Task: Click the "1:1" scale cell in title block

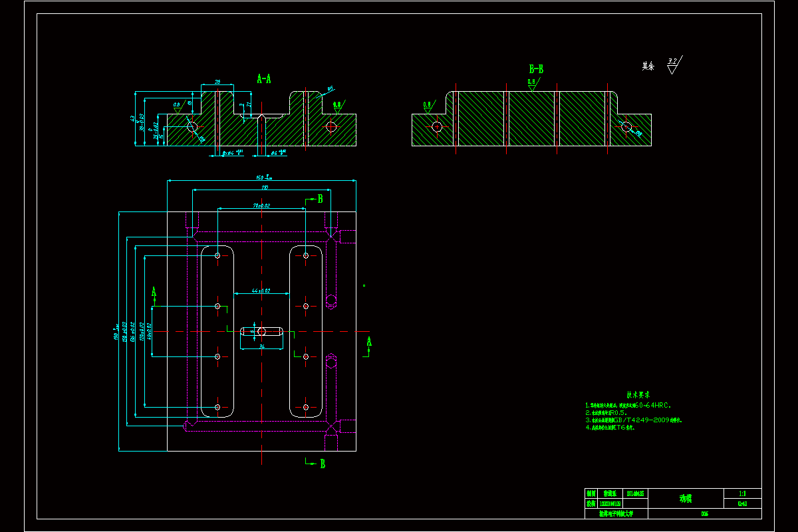Action: click(x=742, y=493)
